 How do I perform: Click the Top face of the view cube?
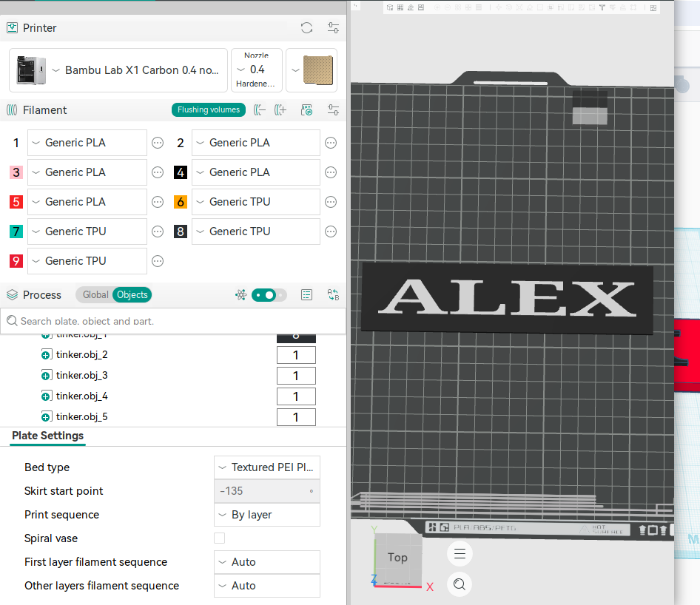(398, 557)
